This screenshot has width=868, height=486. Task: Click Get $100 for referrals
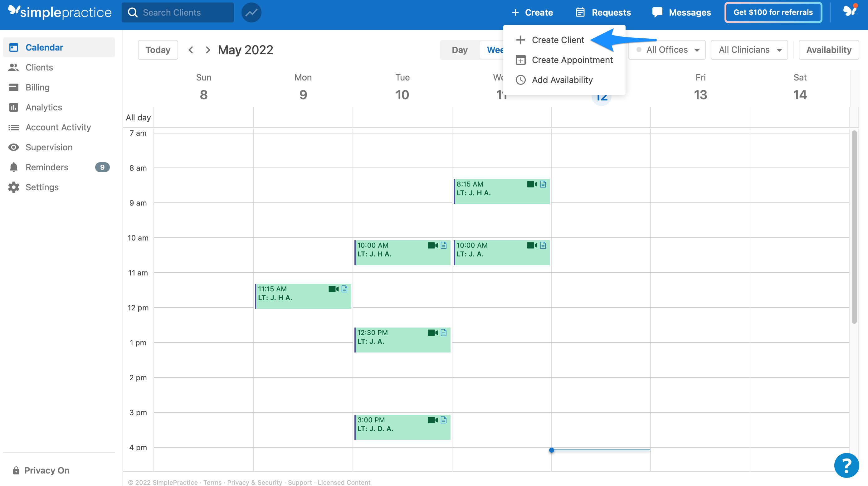coord(773,12)
